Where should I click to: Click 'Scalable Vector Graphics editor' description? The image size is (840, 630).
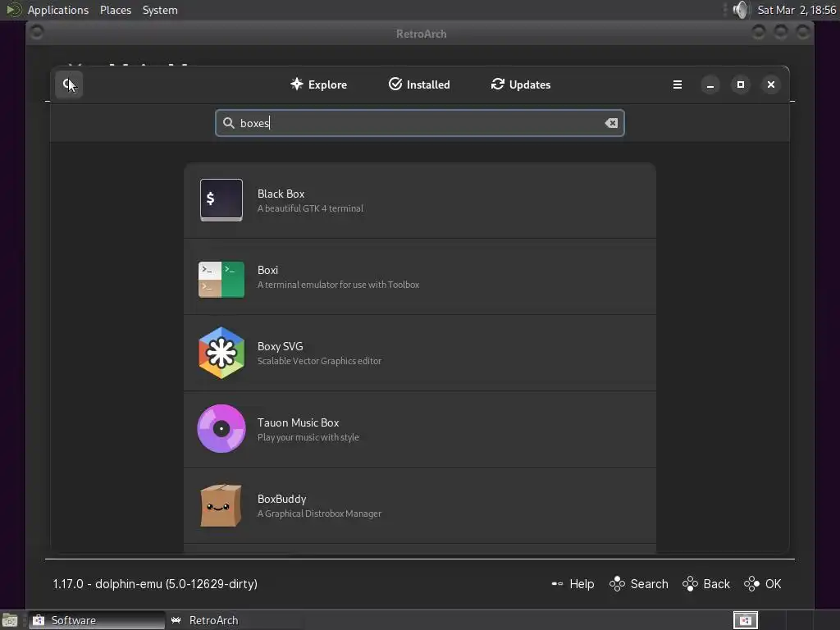[319, 361]
